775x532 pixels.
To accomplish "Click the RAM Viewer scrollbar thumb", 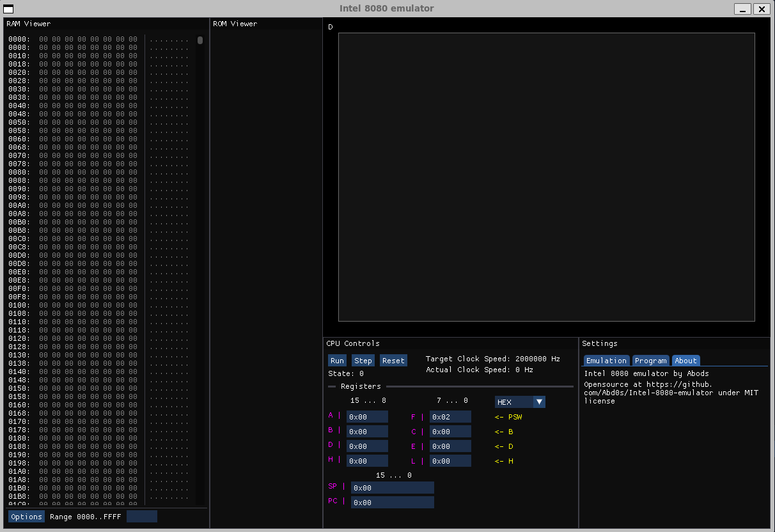I will 200,40.
